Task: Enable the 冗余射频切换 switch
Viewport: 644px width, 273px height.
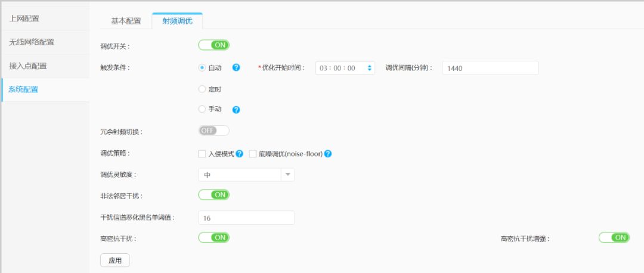Action: (x=213, y=131)
